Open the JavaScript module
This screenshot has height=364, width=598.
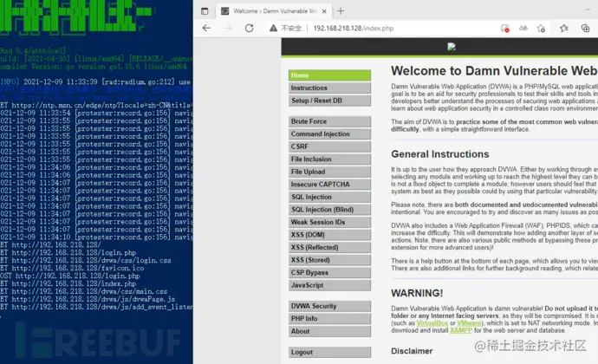pos(329,285)
